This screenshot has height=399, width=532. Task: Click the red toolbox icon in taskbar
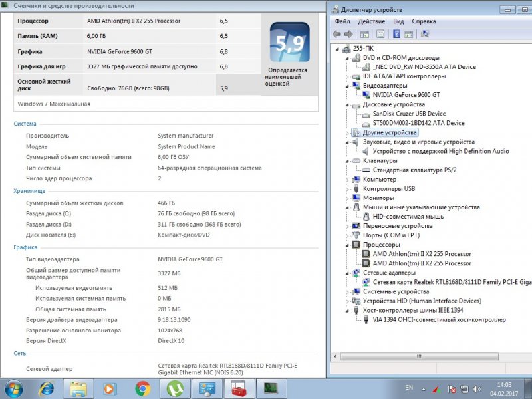tap(238, 388)
